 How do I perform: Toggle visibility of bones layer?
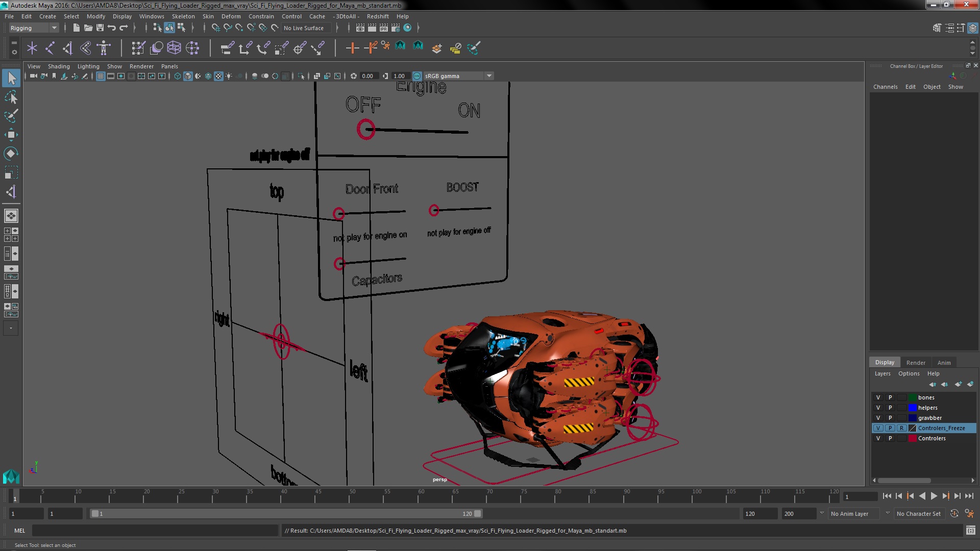coord(878,397)
